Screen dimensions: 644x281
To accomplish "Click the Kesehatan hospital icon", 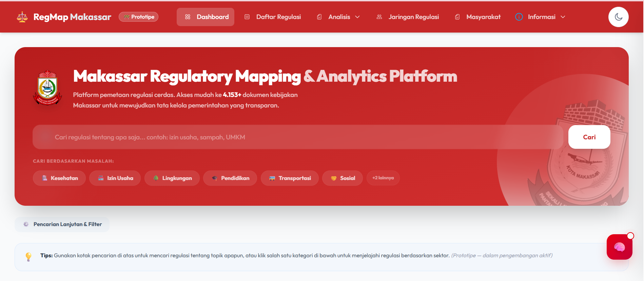I will 45,178.
